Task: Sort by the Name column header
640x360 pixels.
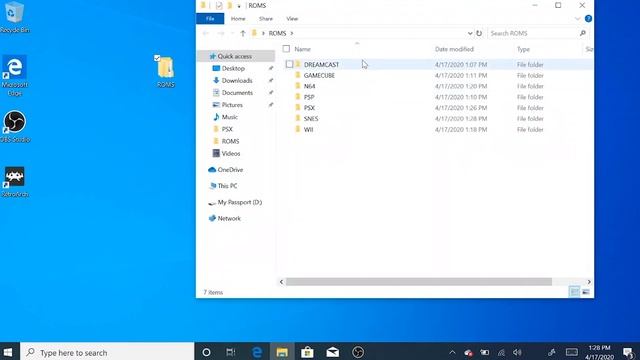Action: coord(302,49)
